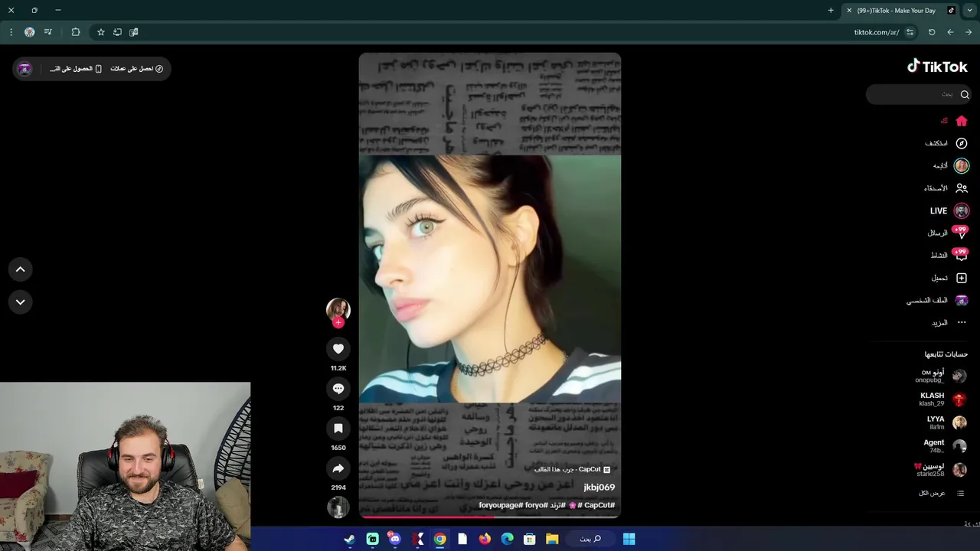Open the Chrome three-dots menu
The height and width of the screenshot is (551, 980).
pos(11,32)
